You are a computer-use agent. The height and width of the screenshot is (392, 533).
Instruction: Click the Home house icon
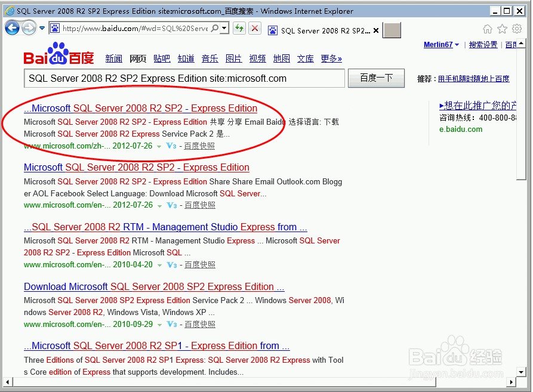click(488, 29)
